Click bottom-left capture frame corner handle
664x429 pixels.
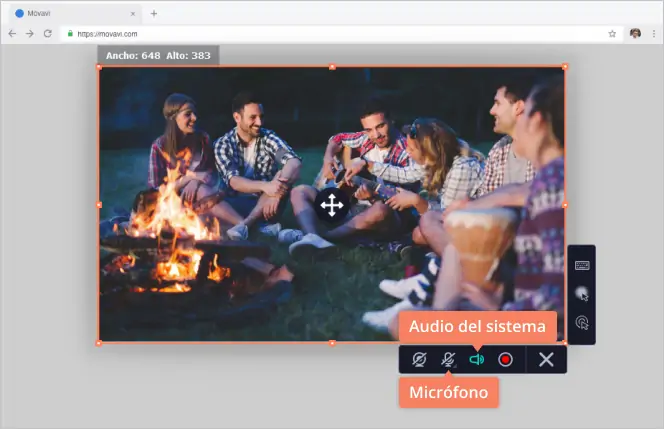point(99,343)
